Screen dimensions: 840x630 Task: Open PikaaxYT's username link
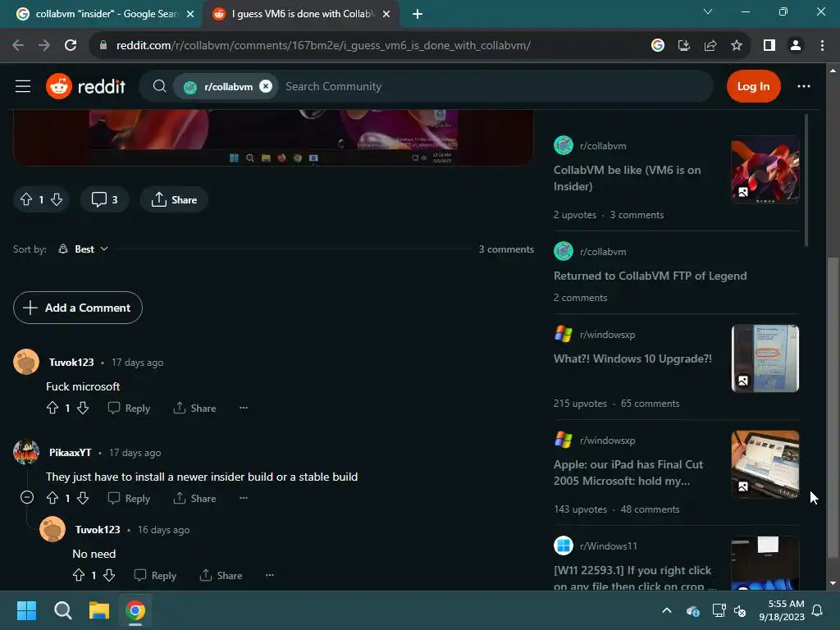click(71, 453)
